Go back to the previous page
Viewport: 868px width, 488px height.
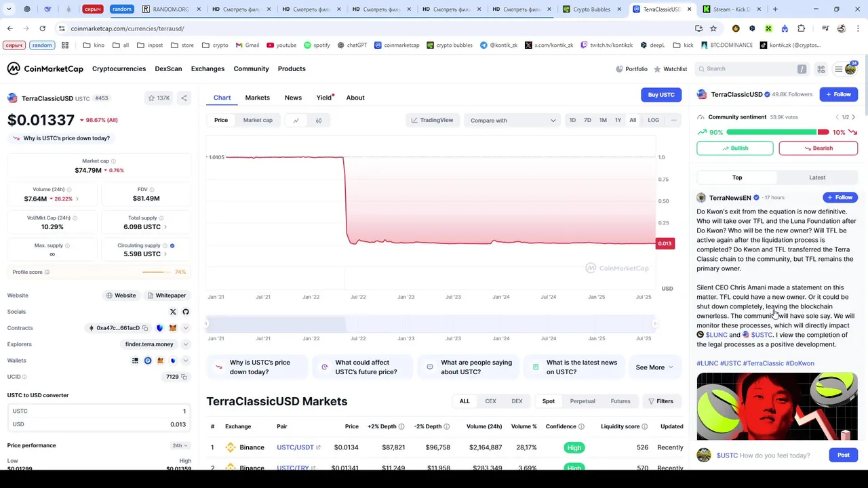[9, 28]
